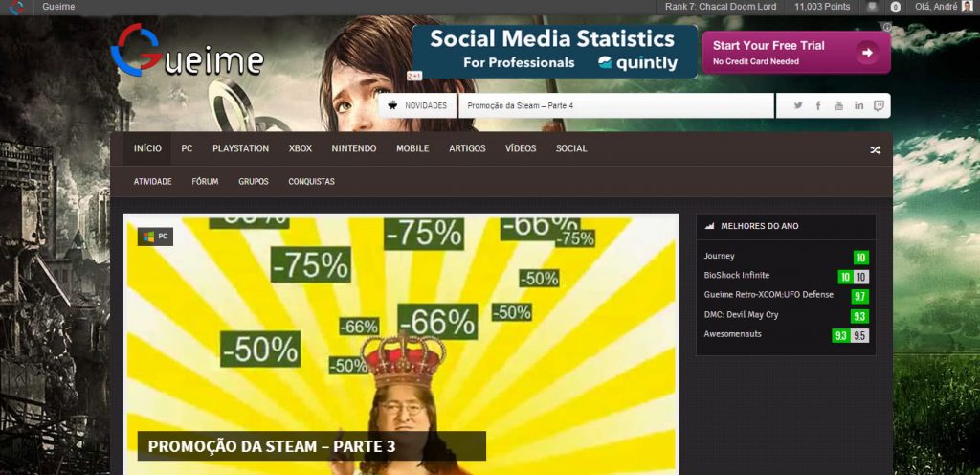980x475 pixels.
Task: Open the notifications counter bubble
Action: point(896,7)
